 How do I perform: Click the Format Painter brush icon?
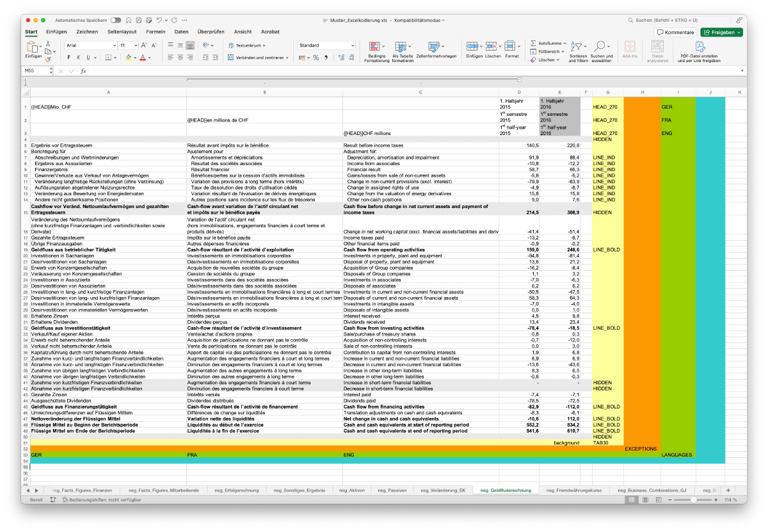pos(48,60)
